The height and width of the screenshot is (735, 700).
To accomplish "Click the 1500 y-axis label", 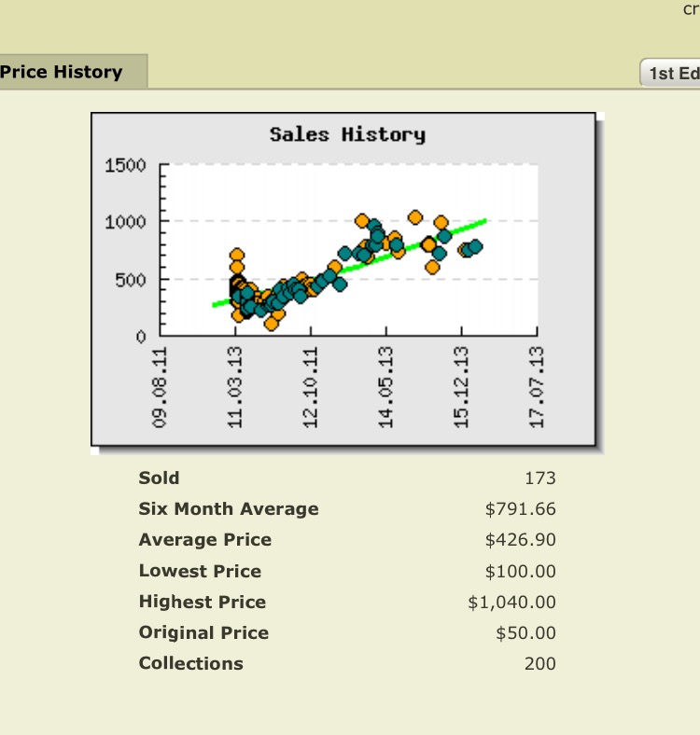I will pos(125,165).
